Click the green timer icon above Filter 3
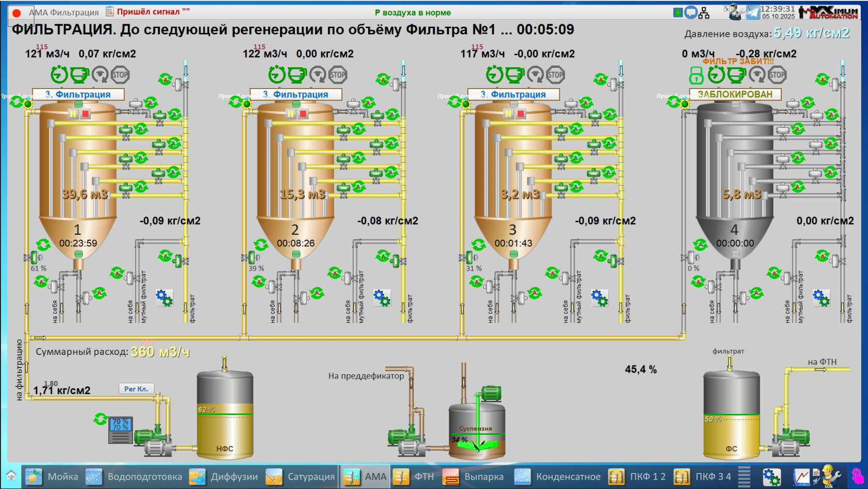Screen dimensions: 868x489 495,75
